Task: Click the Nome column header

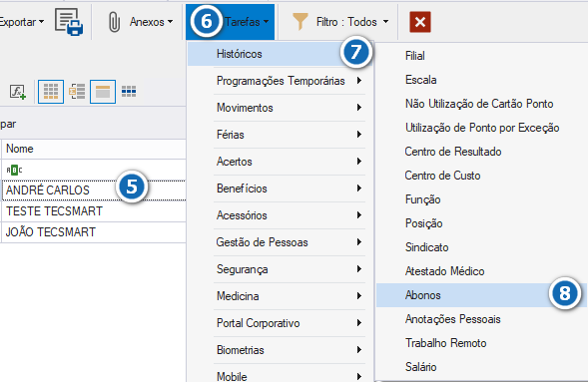Action: pyautogui.click(x=94, y=149)
